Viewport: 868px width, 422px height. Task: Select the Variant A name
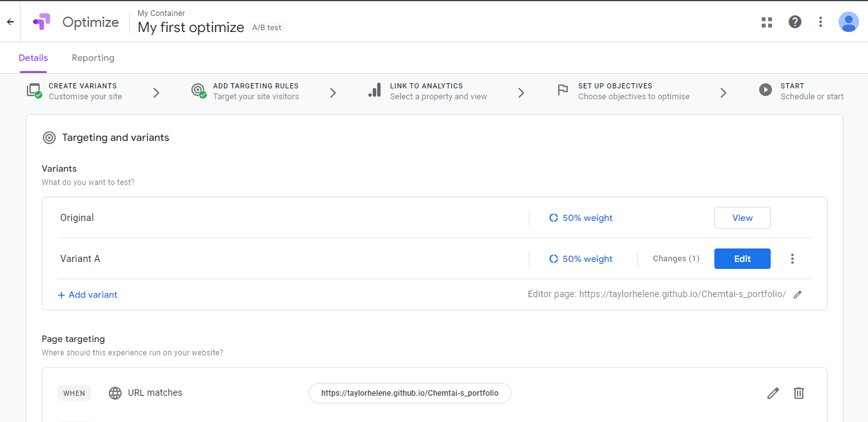click(x=80, y=259)
